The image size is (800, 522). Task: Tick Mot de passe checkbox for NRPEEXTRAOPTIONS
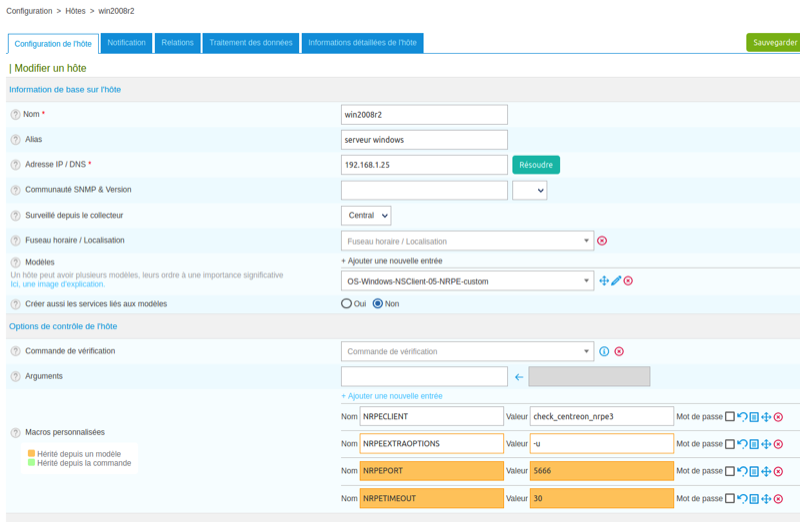click(x=730, y=444)
